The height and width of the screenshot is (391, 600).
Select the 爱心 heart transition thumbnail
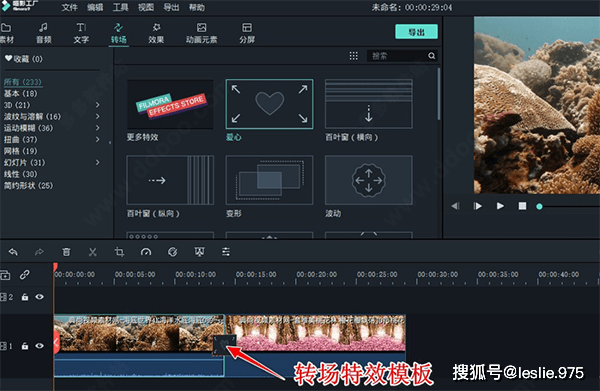[269, 104]
